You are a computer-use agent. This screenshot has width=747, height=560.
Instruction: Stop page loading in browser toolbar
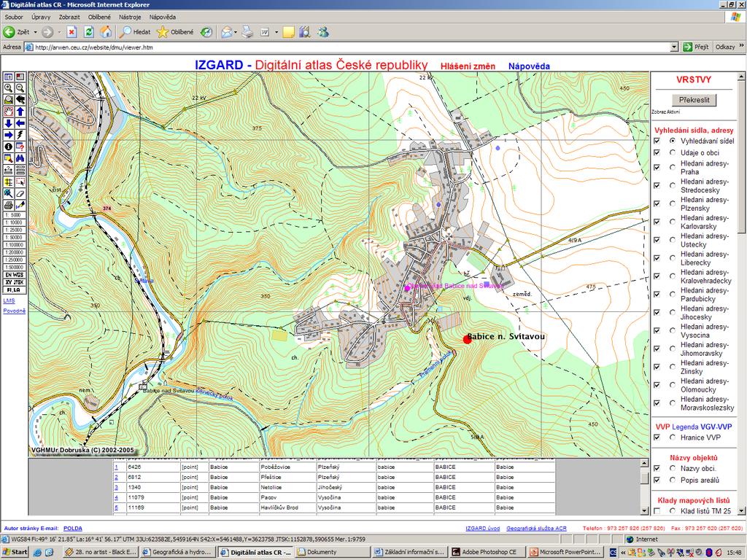[71, 32]
